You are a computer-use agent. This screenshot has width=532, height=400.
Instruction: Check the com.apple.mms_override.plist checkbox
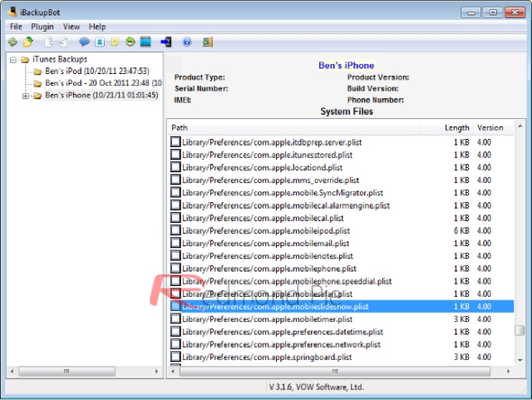175,180
